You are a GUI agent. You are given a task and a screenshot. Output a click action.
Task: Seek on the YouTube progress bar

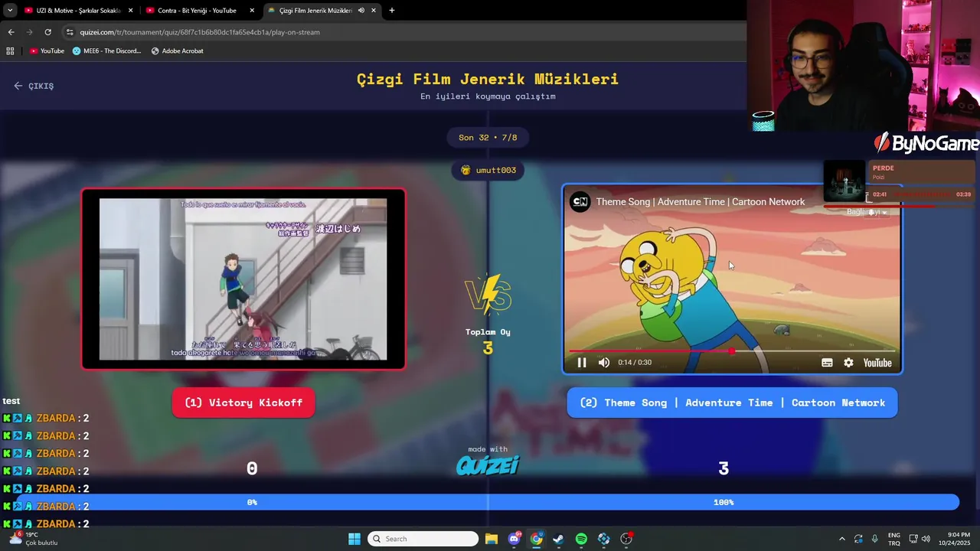(x=732, y=351)
